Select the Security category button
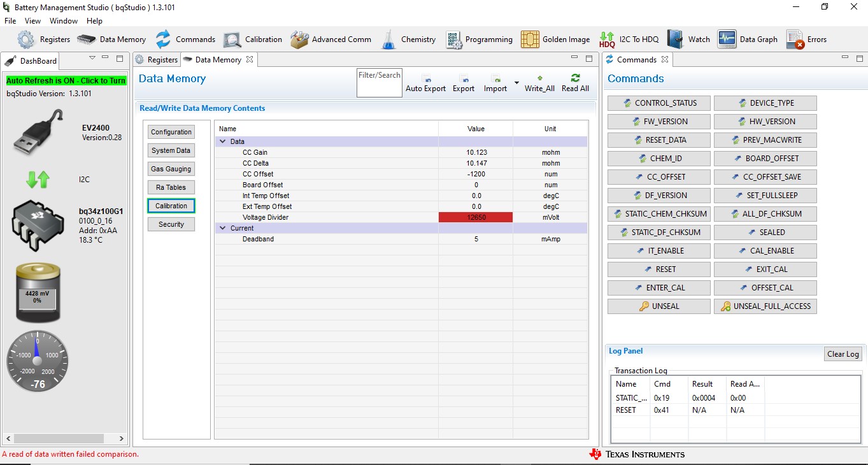868x465 pixels. click(x=171, y=224)
